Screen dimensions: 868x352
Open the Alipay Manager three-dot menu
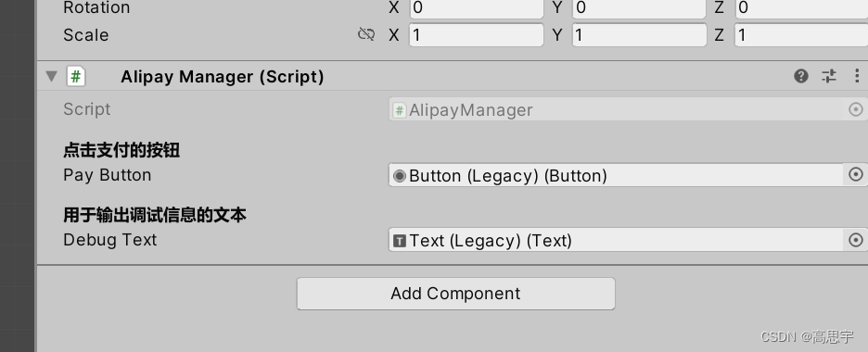tap(857, 76)
